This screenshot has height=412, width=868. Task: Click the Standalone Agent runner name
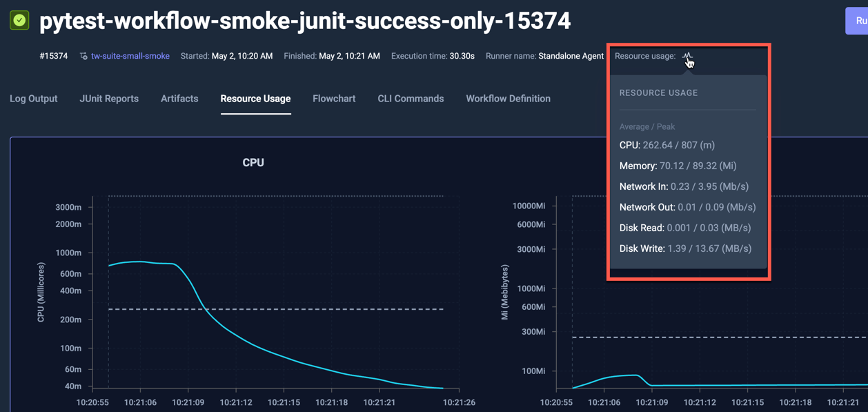coord(571,56)
